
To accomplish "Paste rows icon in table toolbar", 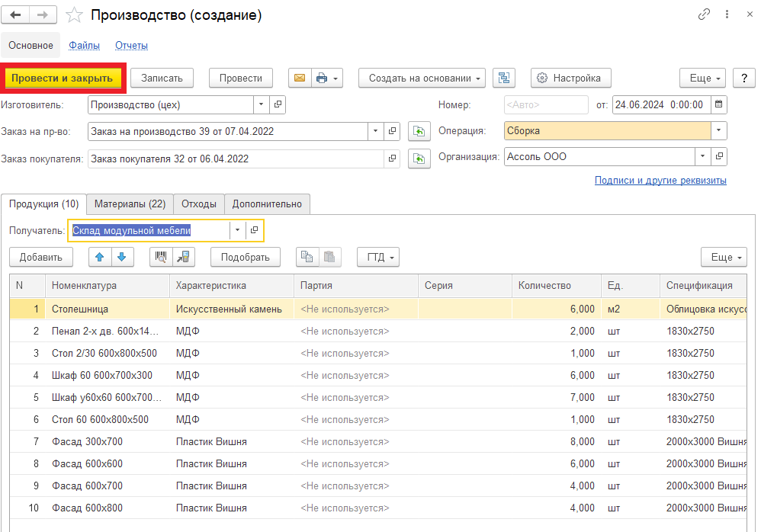I will point(330,257).
